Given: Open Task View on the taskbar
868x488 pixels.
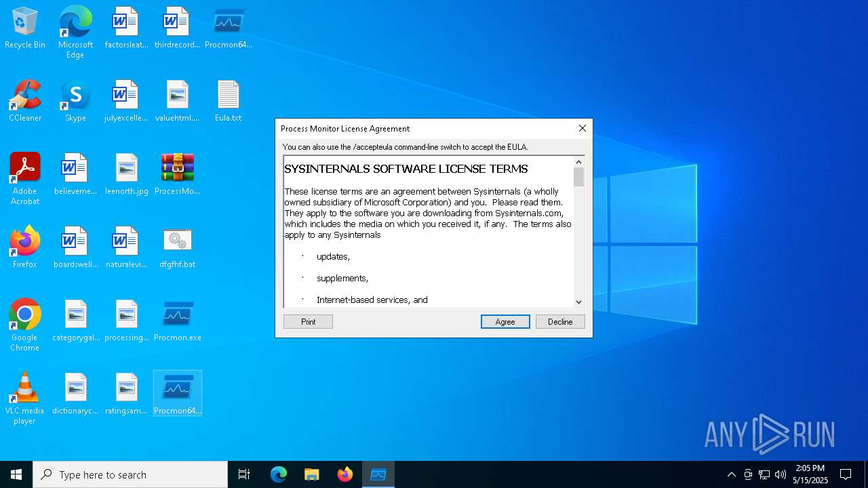Looking at the screenshot, I should 244,474.
